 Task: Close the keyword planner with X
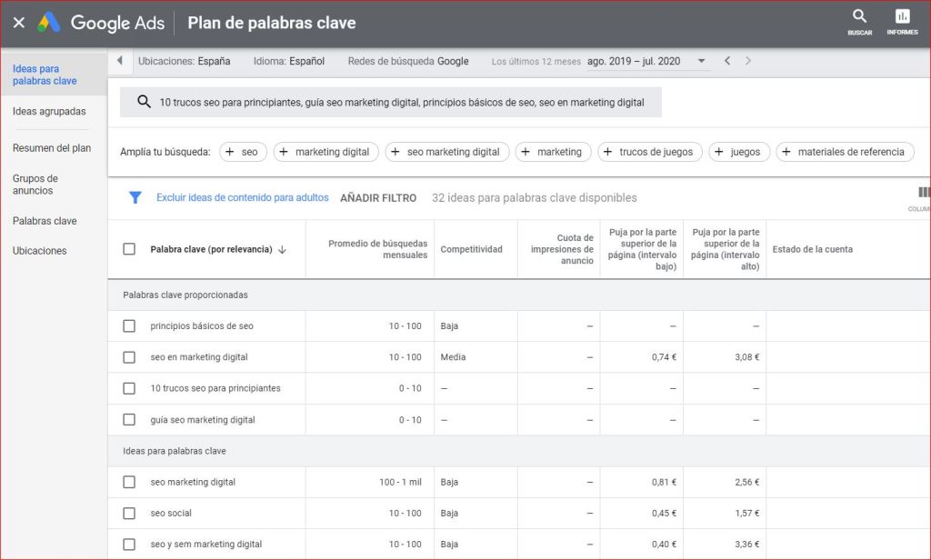[x=19, y=23]
